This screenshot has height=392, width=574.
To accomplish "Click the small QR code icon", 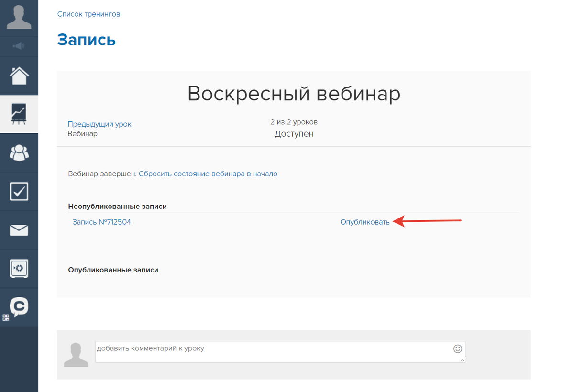I will coord(6,317).
